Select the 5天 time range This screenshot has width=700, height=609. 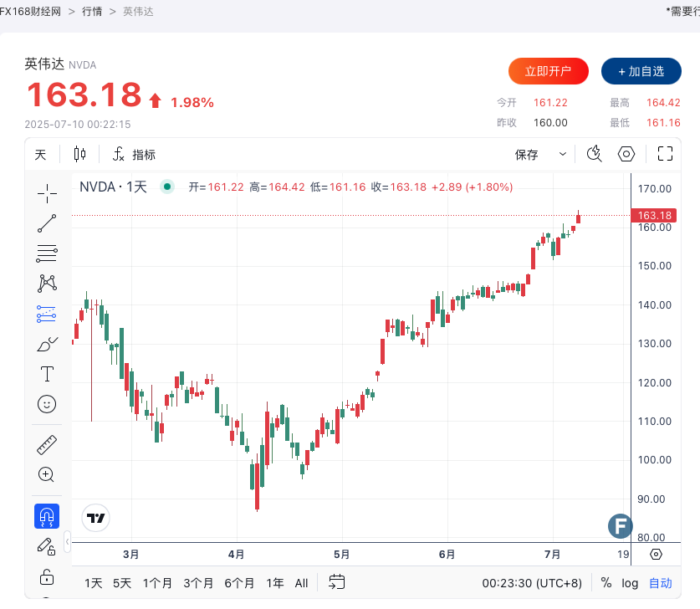click(x=122, y=583)
